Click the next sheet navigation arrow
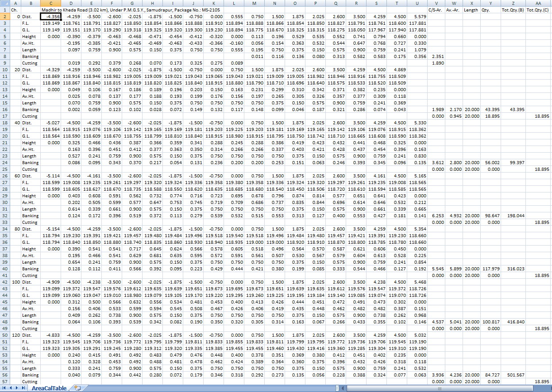This screenshot has width=552, height=392. coord(17,388)
